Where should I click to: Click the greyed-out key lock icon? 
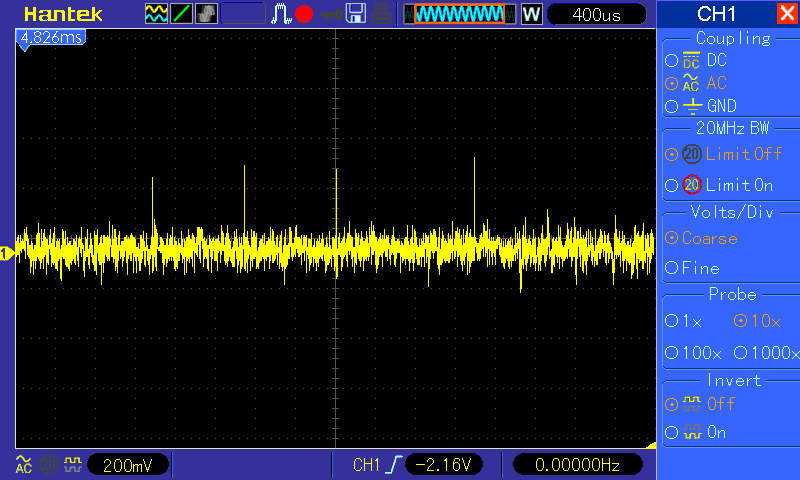(332, 14)
